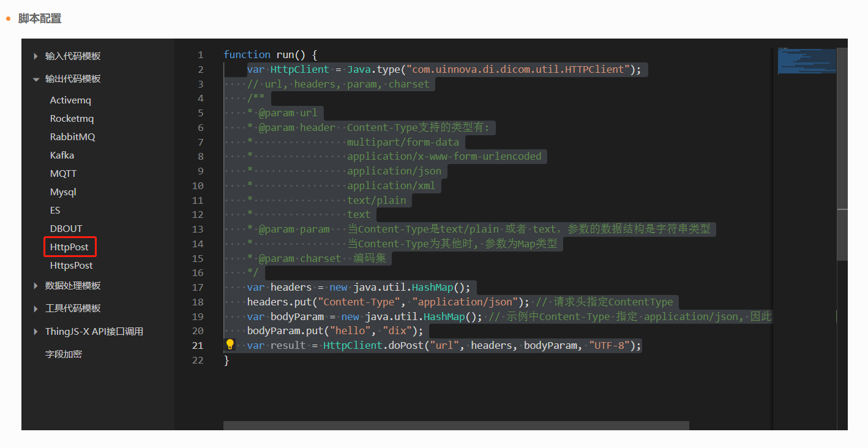Open the Kafka output template
Screen dimensions: 868x448
[x=62, y=155]
